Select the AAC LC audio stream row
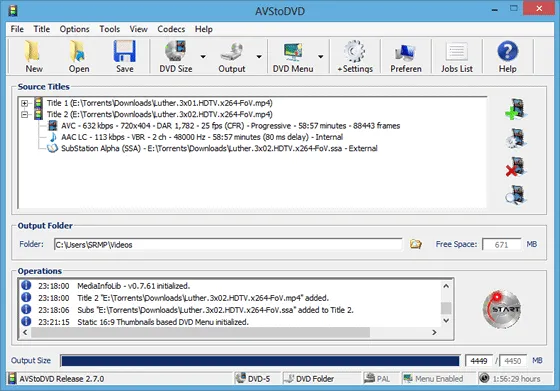The image size is (560, 391). click(202, 137)
